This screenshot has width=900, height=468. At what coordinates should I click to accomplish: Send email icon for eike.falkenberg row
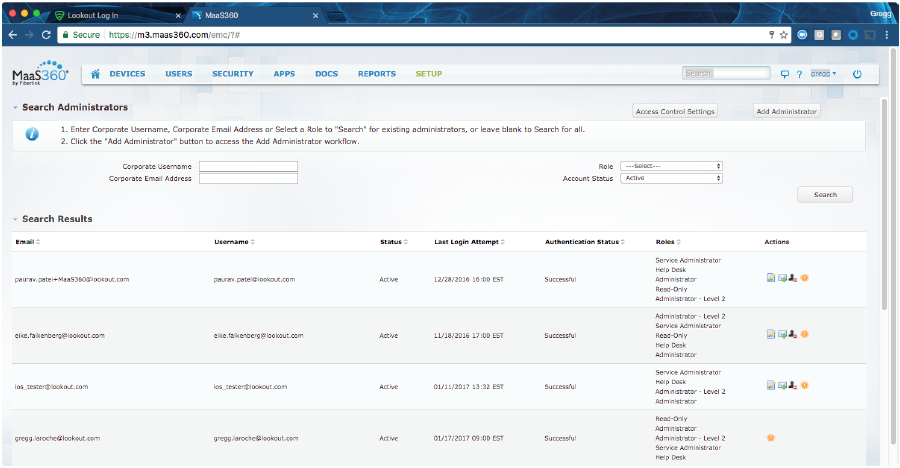[x=782, y=334]
